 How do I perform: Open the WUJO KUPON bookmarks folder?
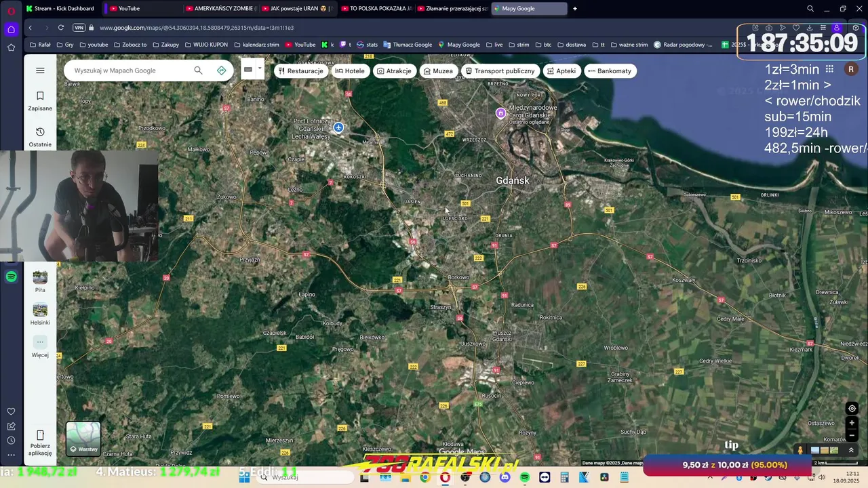[206, 45]
